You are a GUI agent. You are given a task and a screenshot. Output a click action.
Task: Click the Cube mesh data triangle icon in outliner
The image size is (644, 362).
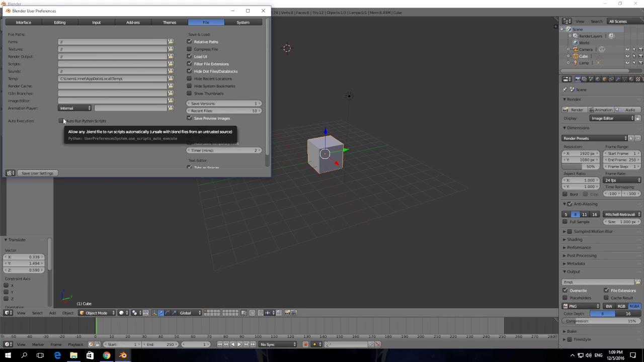click(x=598, y=56)
